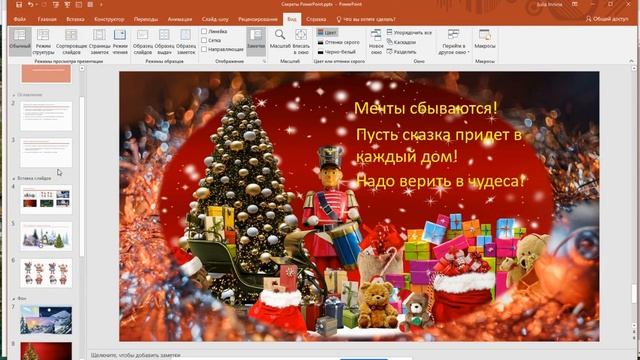Screen dimensions: 640x360
Task: Open Перейти в другое окно dropdown
Action: [x=453, y=42]
